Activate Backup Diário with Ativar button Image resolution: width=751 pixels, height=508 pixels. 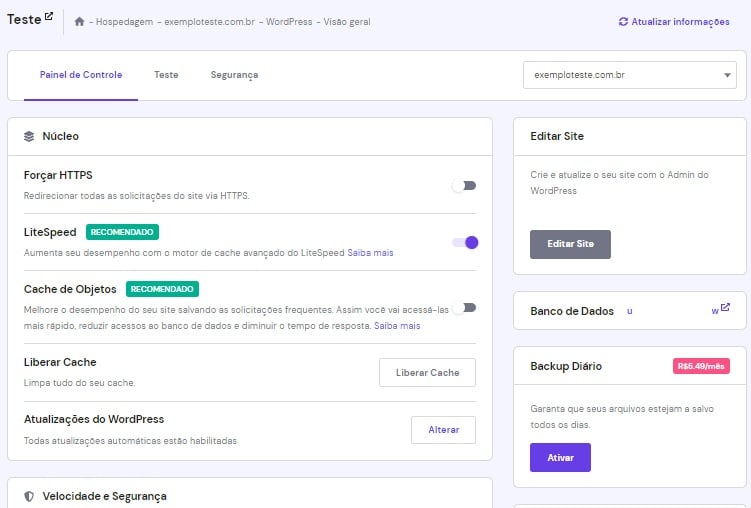click(560, 458)
